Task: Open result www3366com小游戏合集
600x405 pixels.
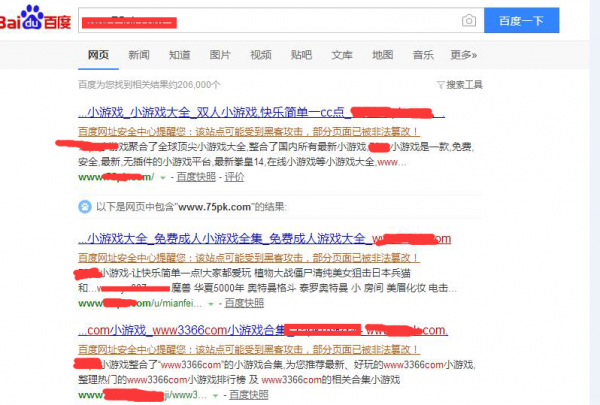Action: pyautogui.click(x=263, y=330)
